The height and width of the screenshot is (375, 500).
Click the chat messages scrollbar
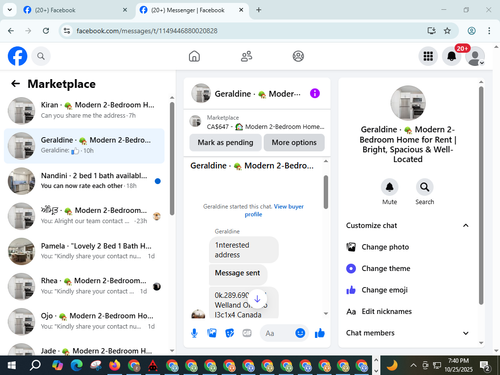[326, 192]
